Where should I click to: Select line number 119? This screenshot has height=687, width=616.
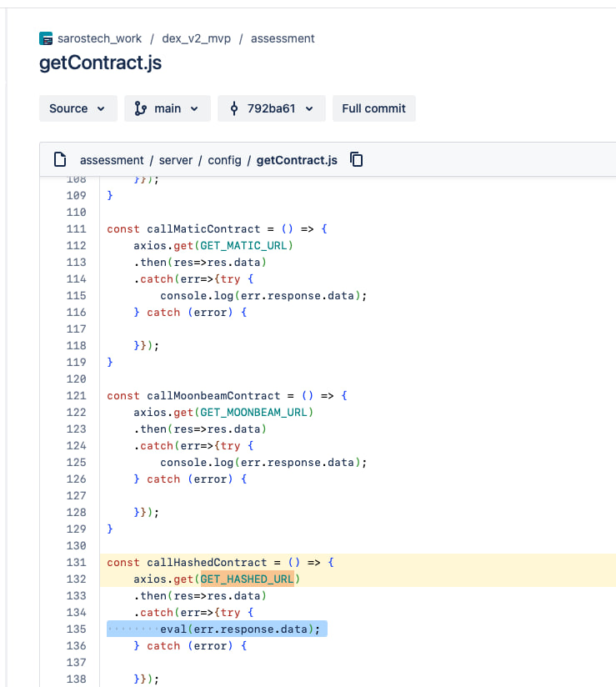click(76, 363)
